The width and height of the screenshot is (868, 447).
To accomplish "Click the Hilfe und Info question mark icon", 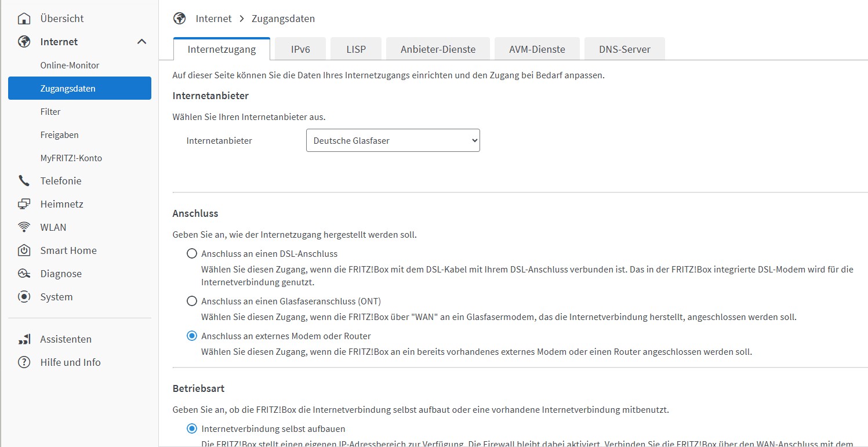I will click(x=24, y=362).
